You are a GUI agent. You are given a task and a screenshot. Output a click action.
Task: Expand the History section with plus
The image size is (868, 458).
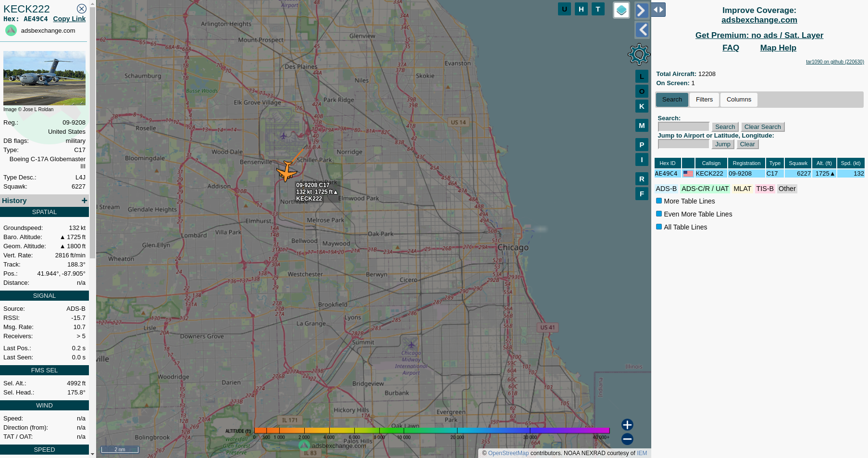pyautogui.click(x=85, y=200)
